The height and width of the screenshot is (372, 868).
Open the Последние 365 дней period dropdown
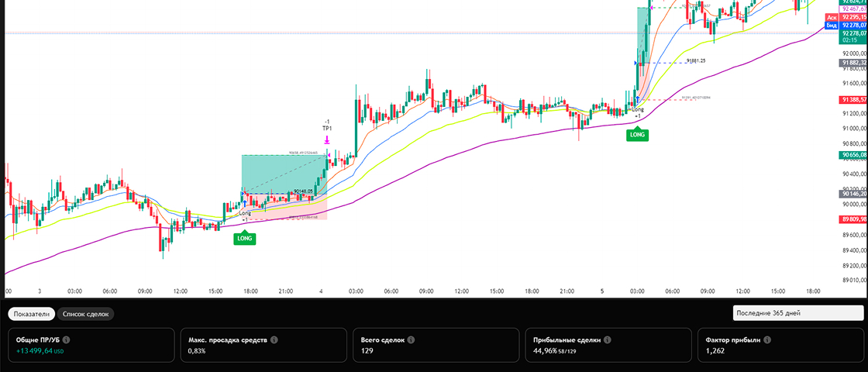(796, 312)
